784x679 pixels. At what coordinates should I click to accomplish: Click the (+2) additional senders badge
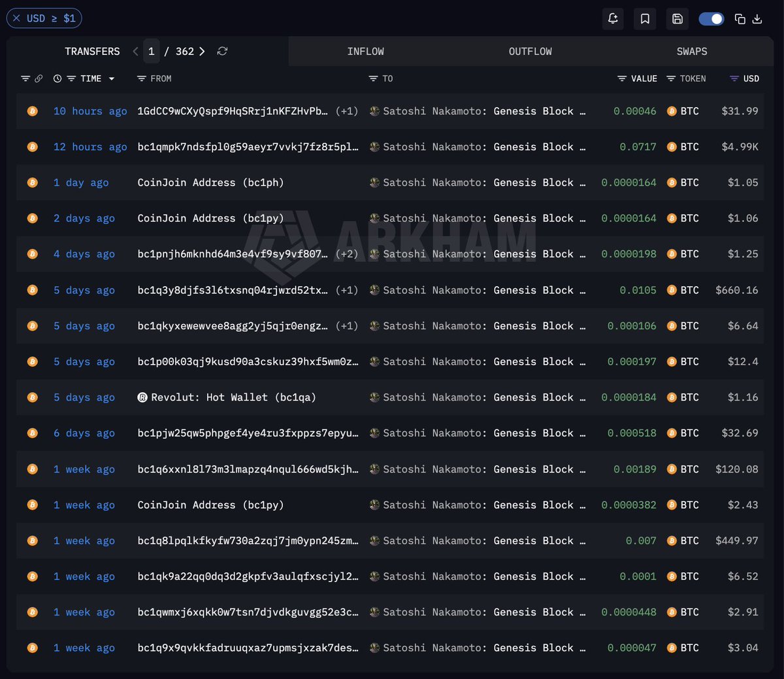coord(347,254)
